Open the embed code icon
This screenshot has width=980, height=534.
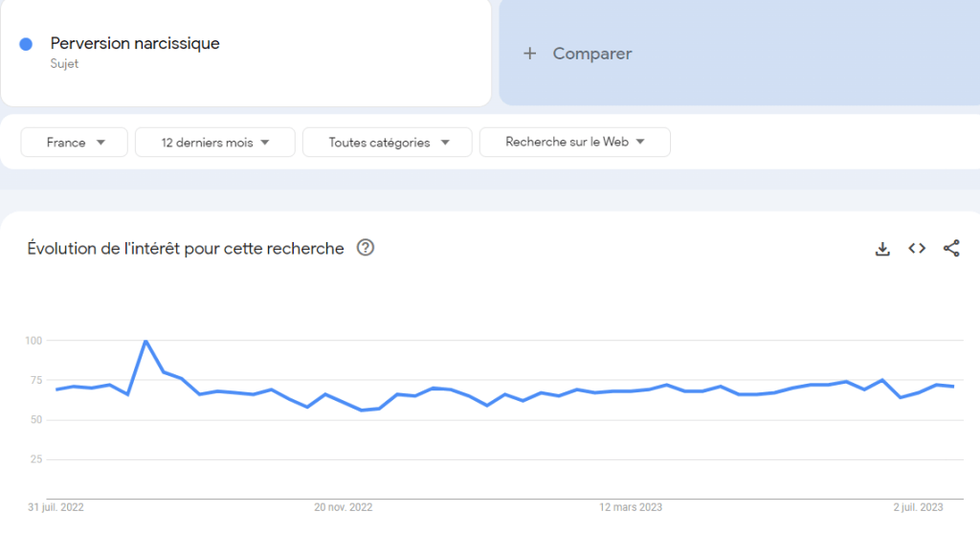[x=917, y=249]
